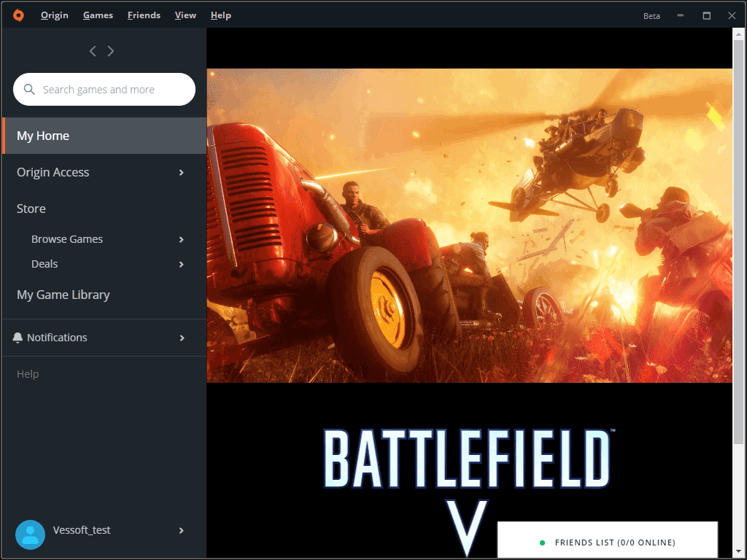Screen dimensions: 747x560
Task: Click the Help link in sidebar
Action: point(28,374)
